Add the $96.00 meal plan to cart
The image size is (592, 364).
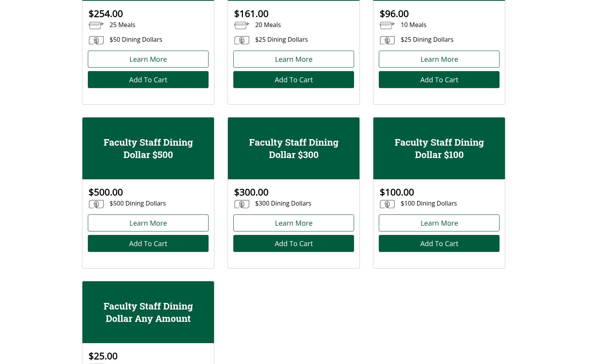click(439, 80)
